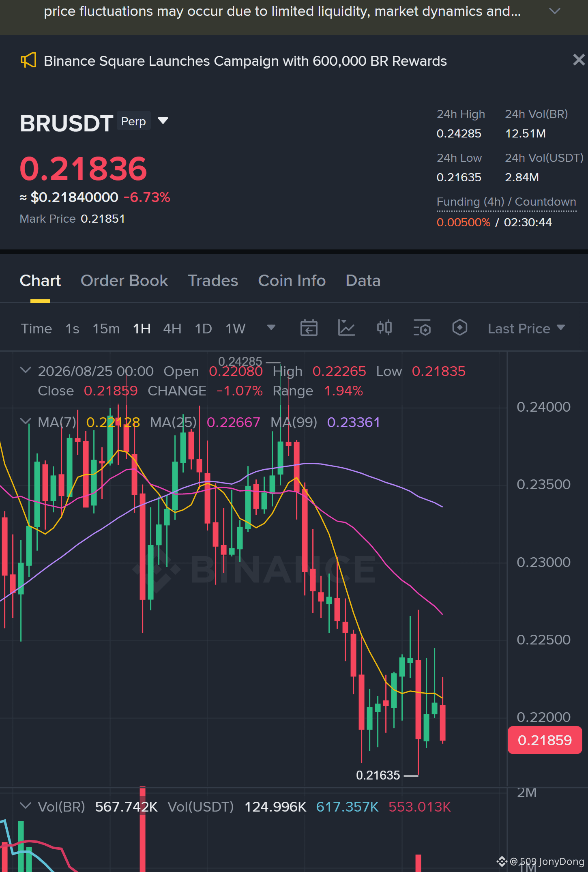Click the Mark Price value 0.21851
The width and height of the screenshot is (588, 872).
point(103,219)
